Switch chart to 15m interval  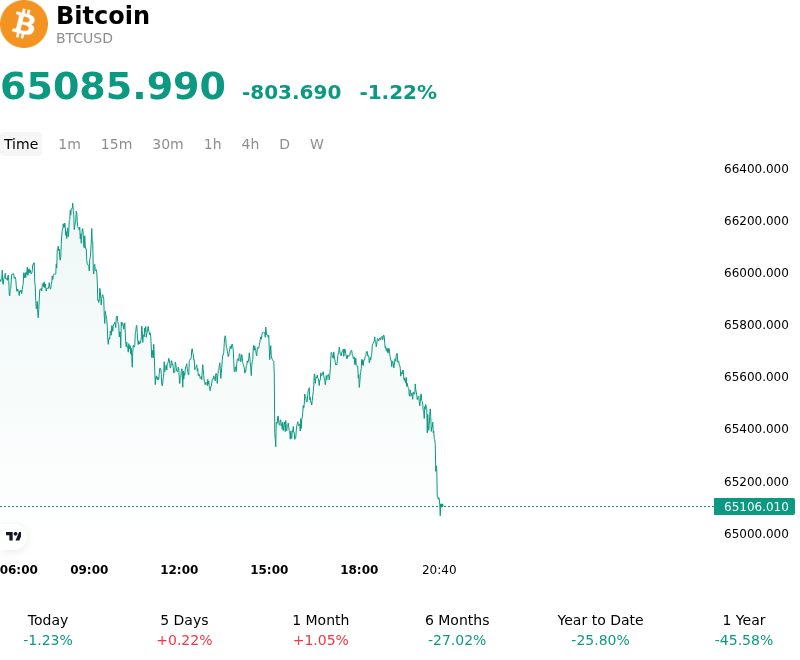pos(116,144)
